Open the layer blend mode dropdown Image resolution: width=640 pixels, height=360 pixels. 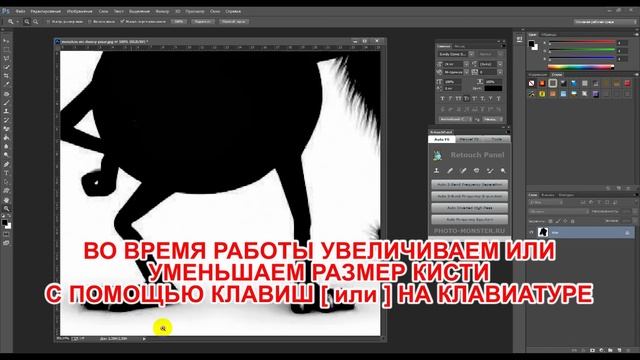pos(559,211)
